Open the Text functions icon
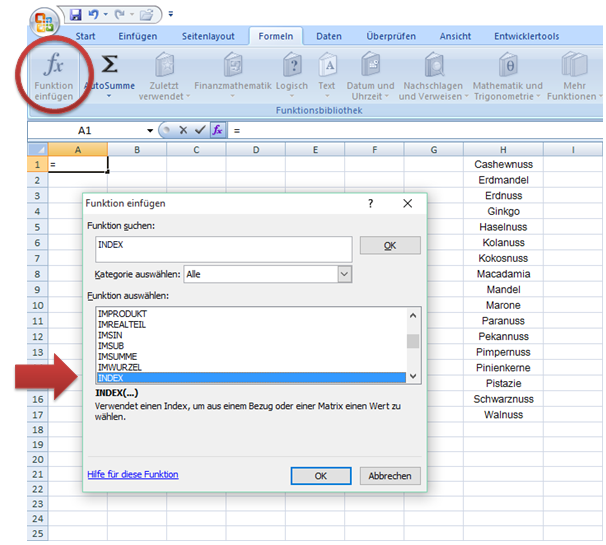The height and width of the screenshot is (545, 606). coord(327,66)
